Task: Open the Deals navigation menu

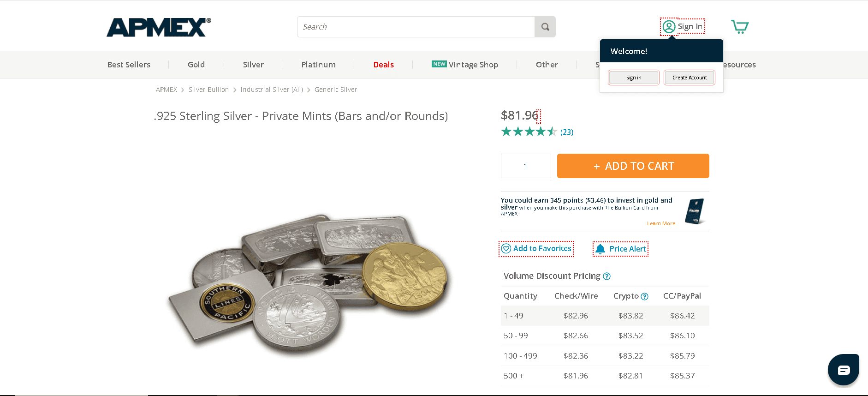Action: (383, 65)
